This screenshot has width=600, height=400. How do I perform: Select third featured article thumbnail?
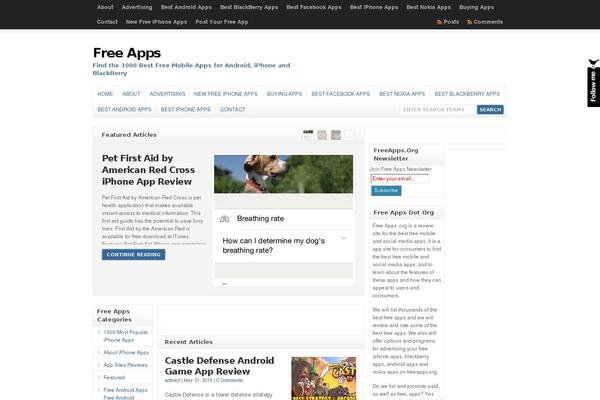pos(336,135)
